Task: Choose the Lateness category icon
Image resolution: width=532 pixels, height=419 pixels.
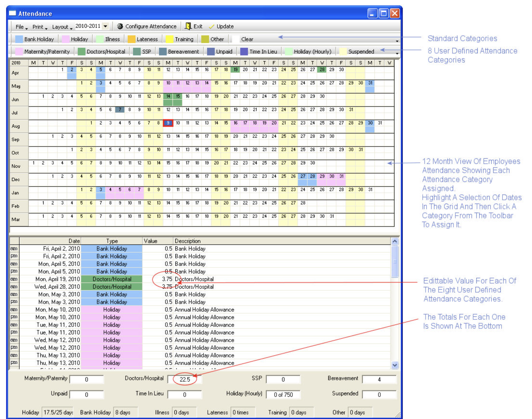Action: (x=131, y=39)
